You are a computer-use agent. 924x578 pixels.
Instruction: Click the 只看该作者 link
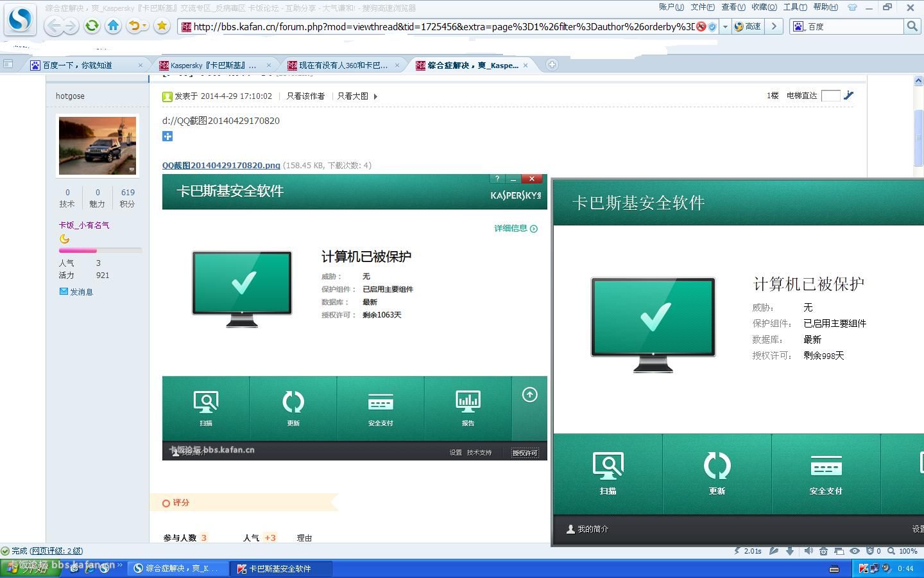point(305,96)
